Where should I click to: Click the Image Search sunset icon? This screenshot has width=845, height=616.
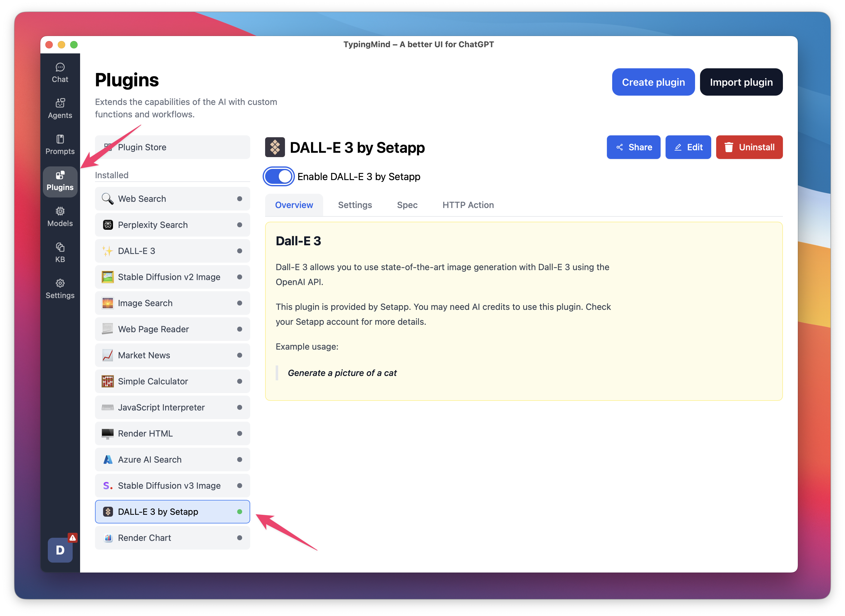pos(108,303)
